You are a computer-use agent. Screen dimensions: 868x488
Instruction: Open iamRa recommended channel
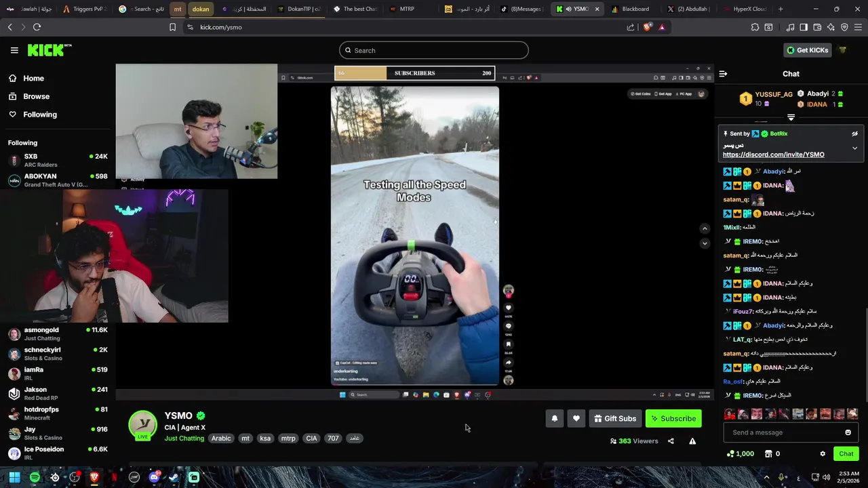click(x=58, y=373)
